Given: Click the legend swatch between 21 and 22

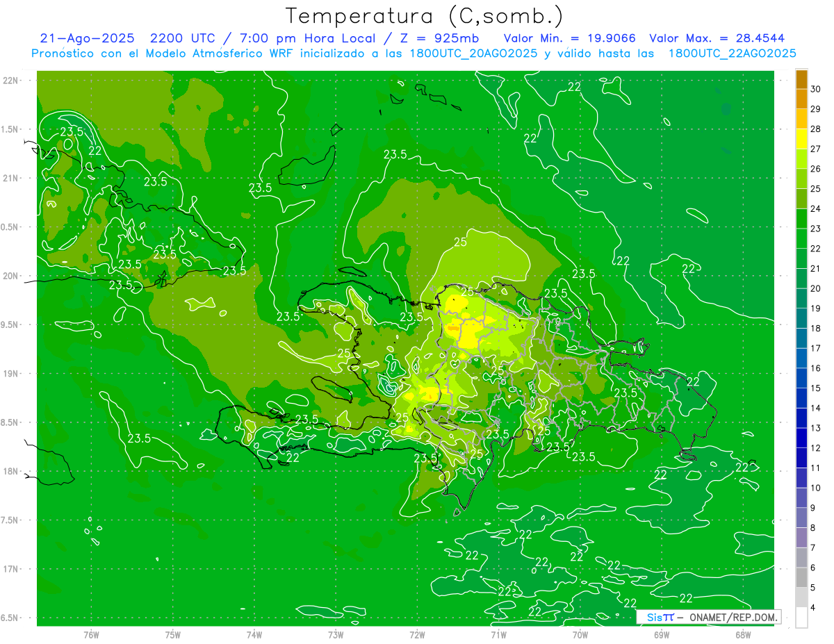Looking at the screenshot, I should [801, 258].
